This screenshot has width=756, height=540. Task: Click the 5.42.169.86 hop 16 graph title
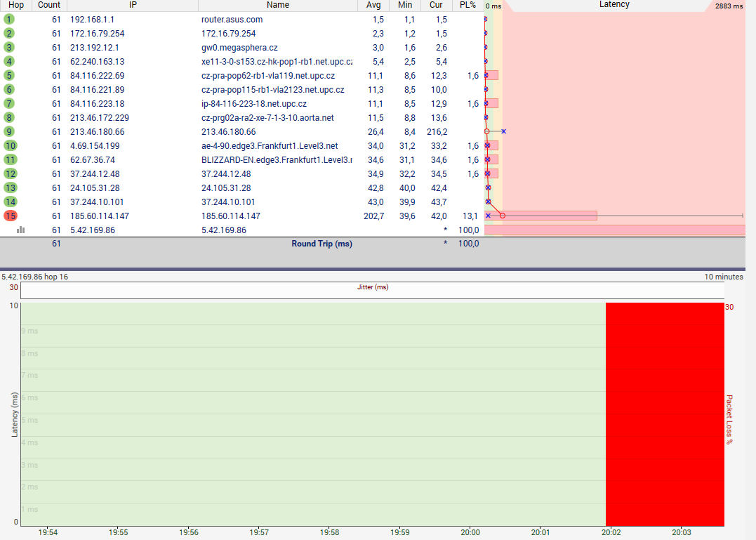34,277
